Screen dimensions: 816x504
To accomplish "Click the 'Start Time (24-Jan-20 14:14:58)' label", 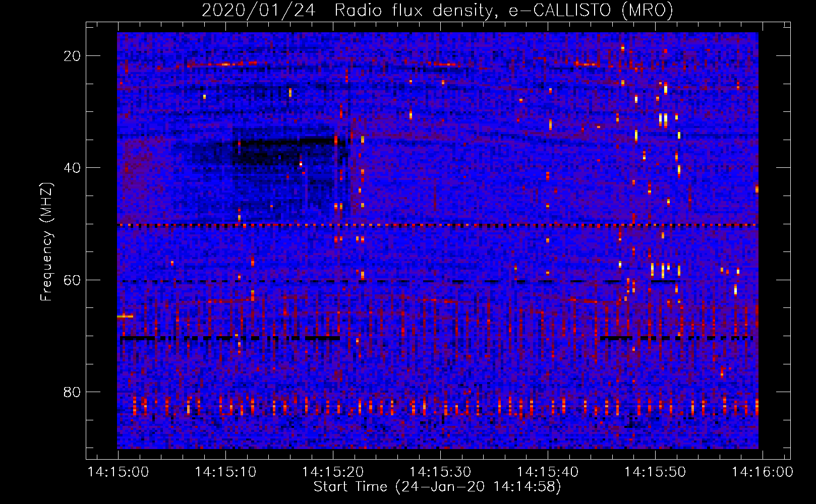I will [x=437, y=487].
